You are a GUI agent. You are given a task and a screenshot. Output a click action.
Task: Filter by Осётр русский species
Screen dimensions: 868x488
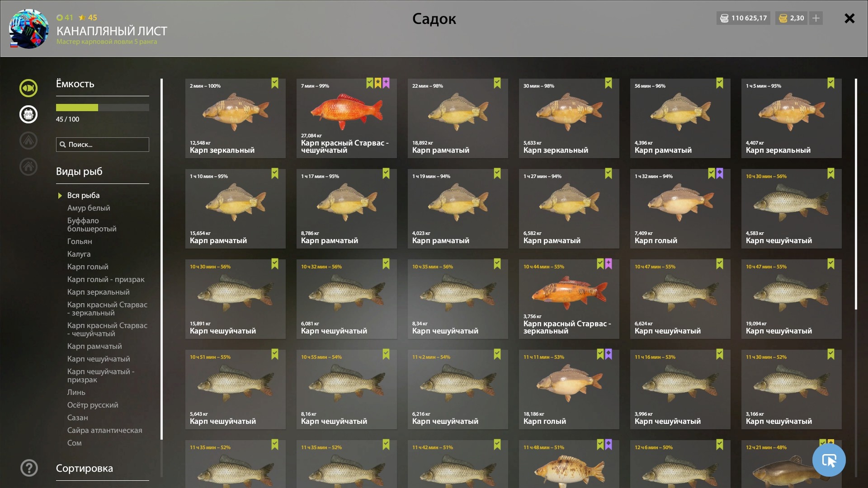[x=93, y=405]
